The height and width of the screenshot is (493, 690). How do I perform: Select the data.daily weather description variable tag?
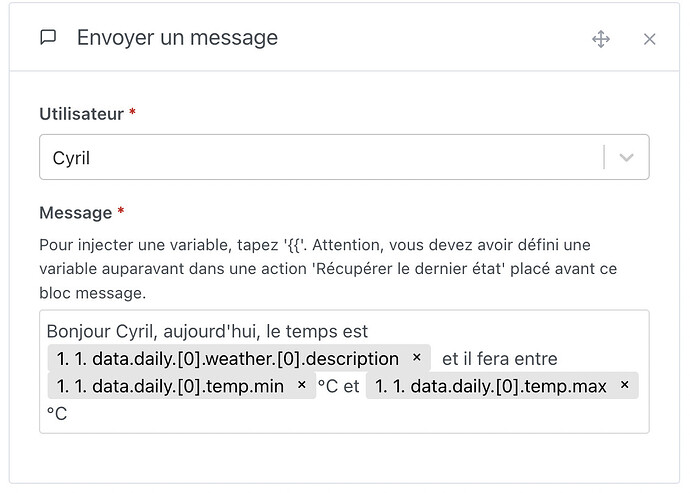(x=227, y=358)
